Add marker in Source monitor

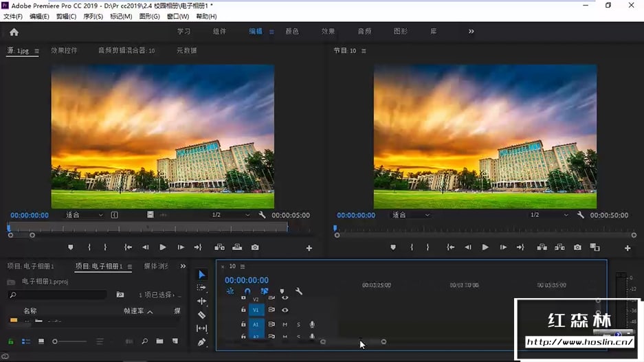(71, 247)
